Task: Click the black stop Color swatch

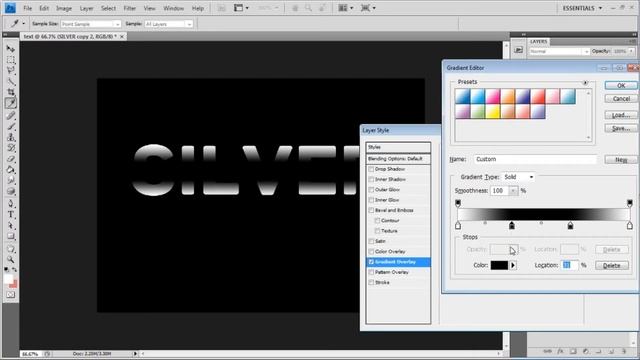Action: (499, 265)
